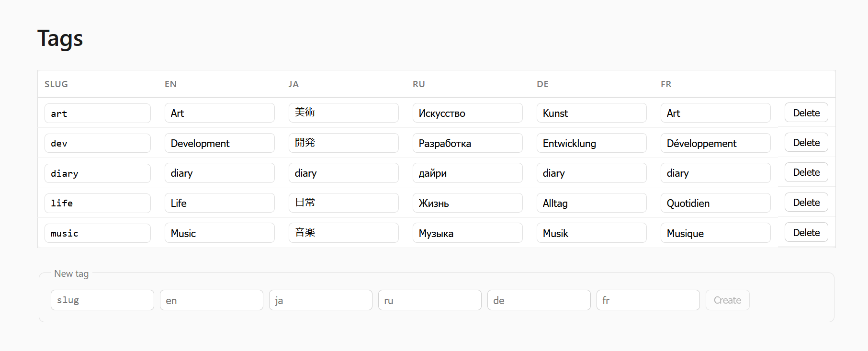
Task: Focus the EN field in diary row
Action: coord(220,172)
